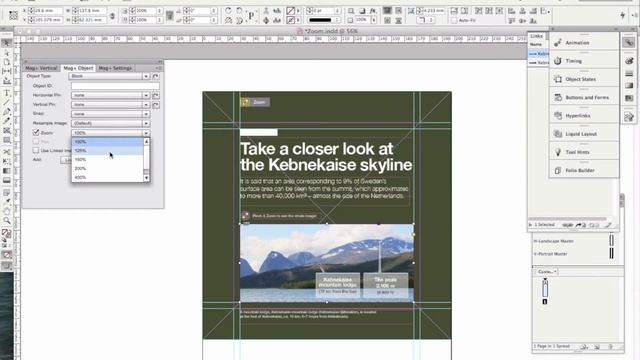This screenshot has height=360, width=640.
Task: Select the first Kebnekaise link in Links panel
Action: tap(538, 53)
